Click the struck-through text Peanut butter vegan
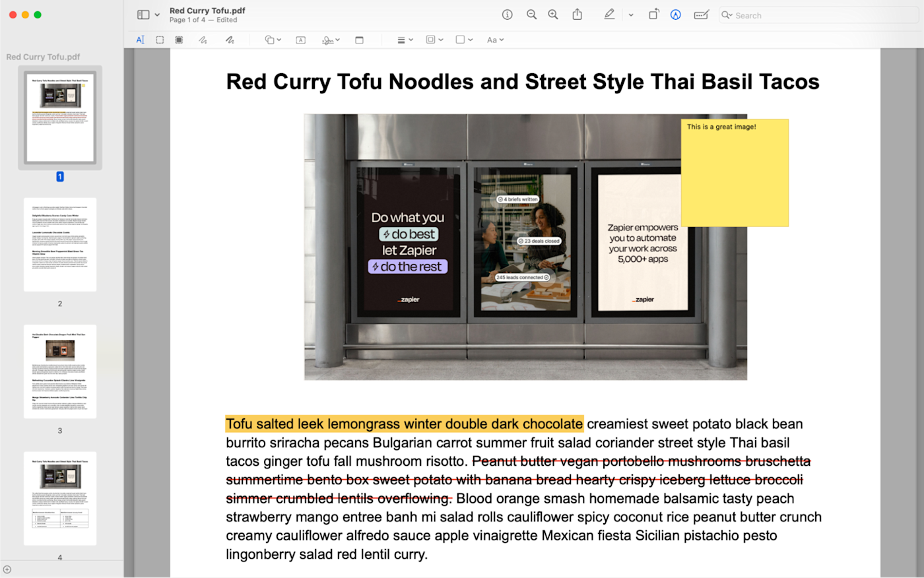The image size is (924, 578). [518, 480]
